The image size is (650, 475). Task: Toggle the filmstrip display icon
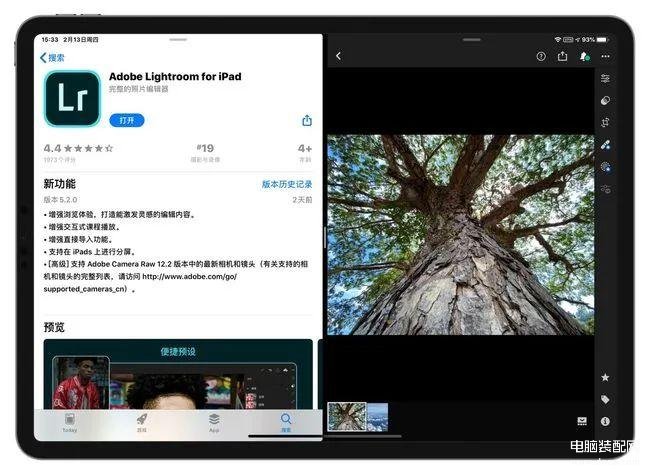[x=582, y=421]
